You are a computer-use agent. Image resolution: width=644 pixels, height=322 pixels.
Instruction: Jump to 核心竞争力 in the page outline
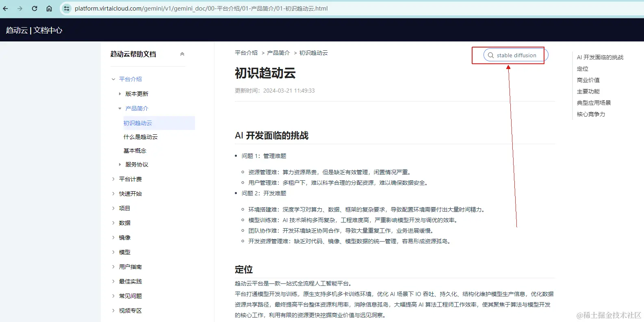pyautogui.click(x=591, y=114)
